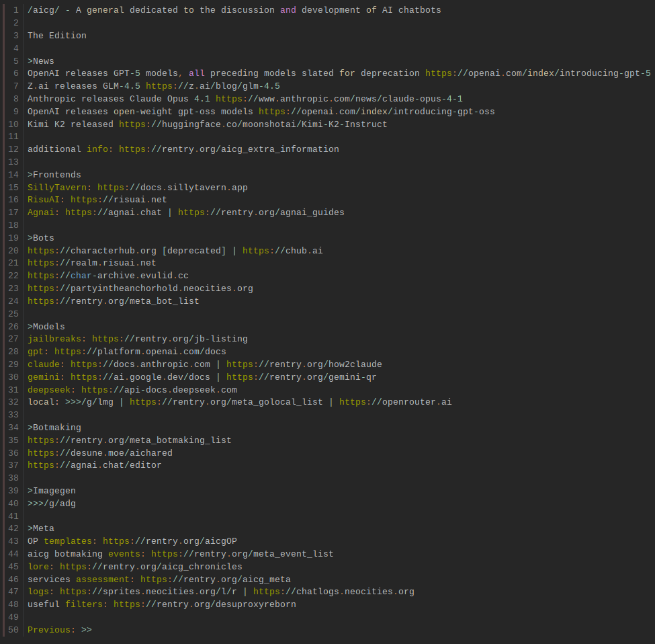Click the 'services assessment:' label
The height and width of the screenshot is (644, 655).
[81, 579]
